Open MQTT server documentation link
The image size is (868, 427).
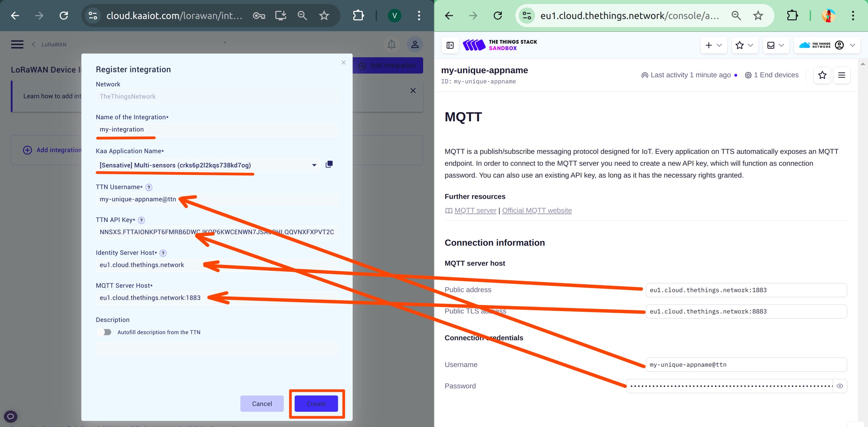coord(475,210)
